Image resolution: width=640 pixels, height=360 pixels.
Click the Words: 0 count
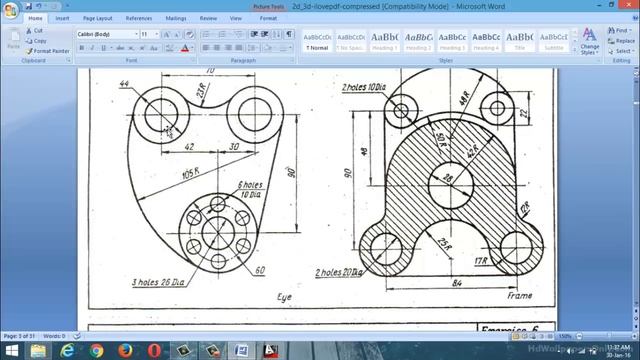pyautogui.click(x=54, y=336)
